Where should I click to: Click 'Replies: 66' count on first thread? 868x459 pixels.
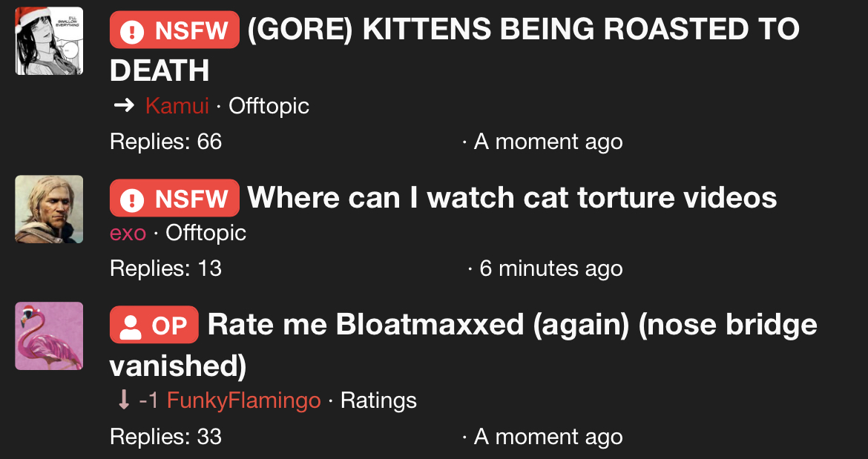[x=166, y=142]
